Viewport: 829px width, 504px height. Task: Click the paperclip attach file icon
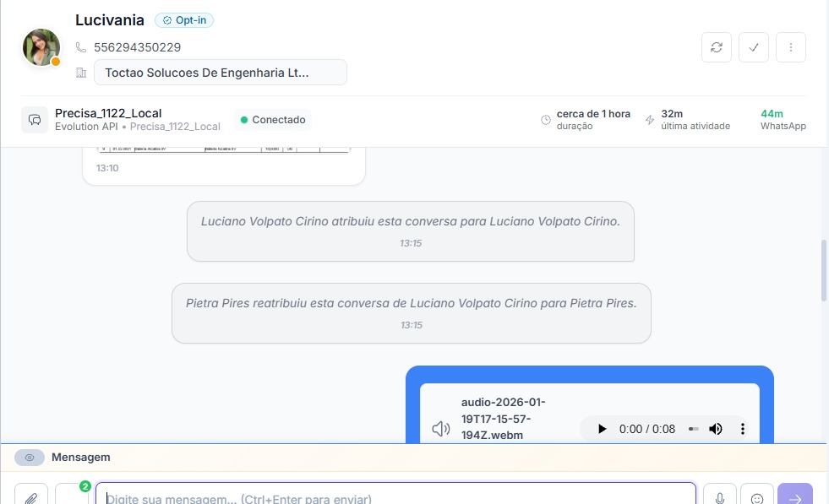(31, 496)
